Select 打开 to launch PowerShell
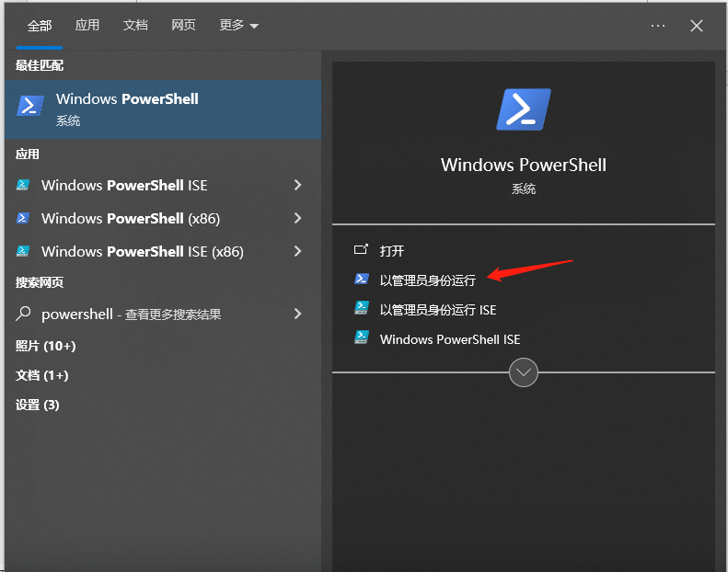Viewport: 728px width, 572px height. pos(392,251)
